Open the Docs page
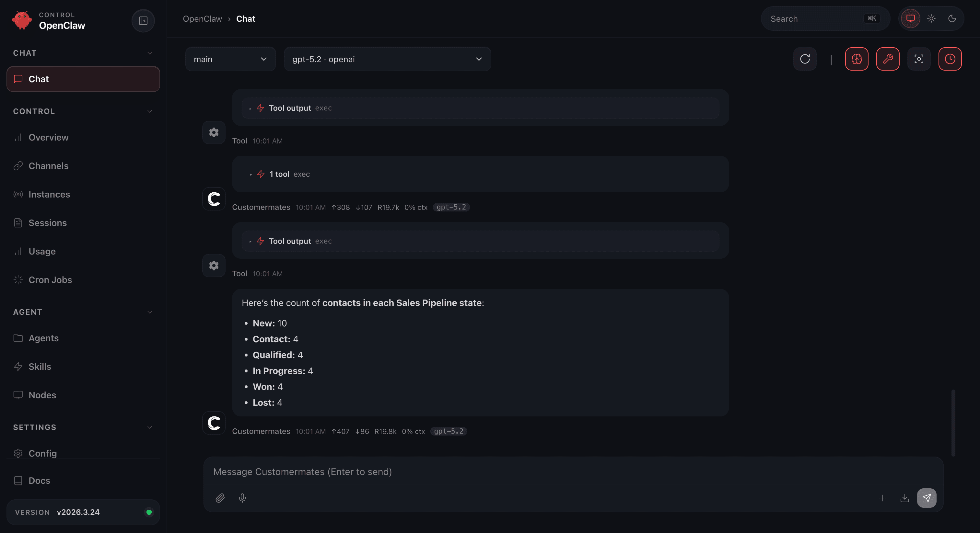980x533 pixels. (x=40, y=480)
